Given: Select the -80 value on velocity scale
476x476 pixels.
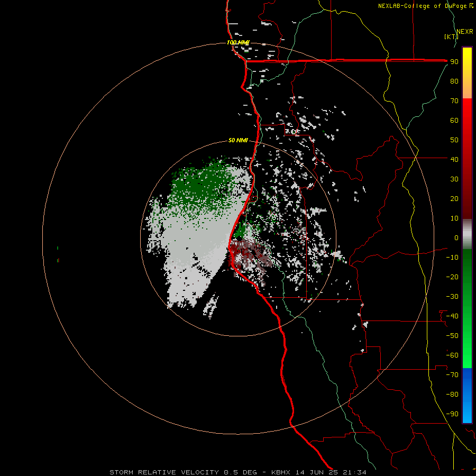Looking at the screenshot, I should pyautogui.click(x=452, y=395).
